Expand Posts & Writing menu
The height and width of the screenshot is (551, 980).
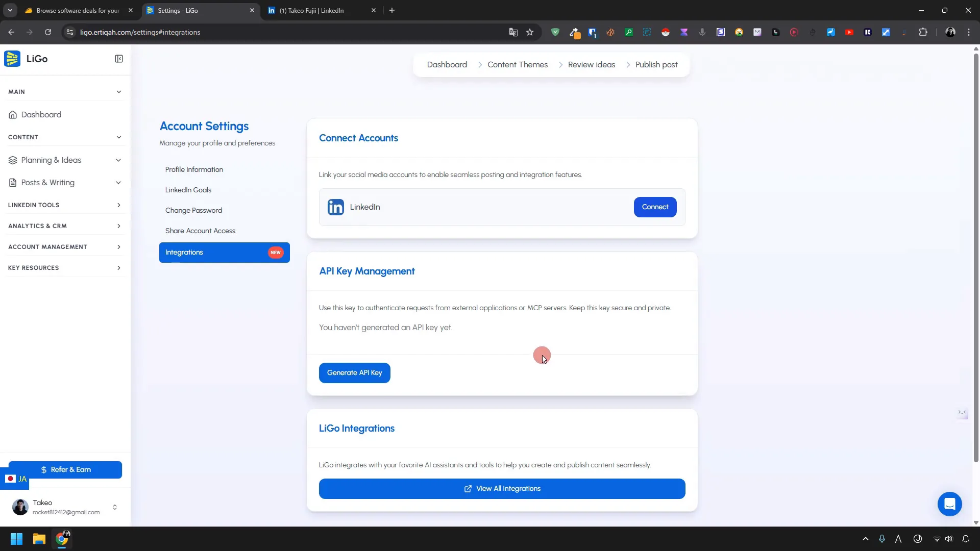click(x=65, y=183)
